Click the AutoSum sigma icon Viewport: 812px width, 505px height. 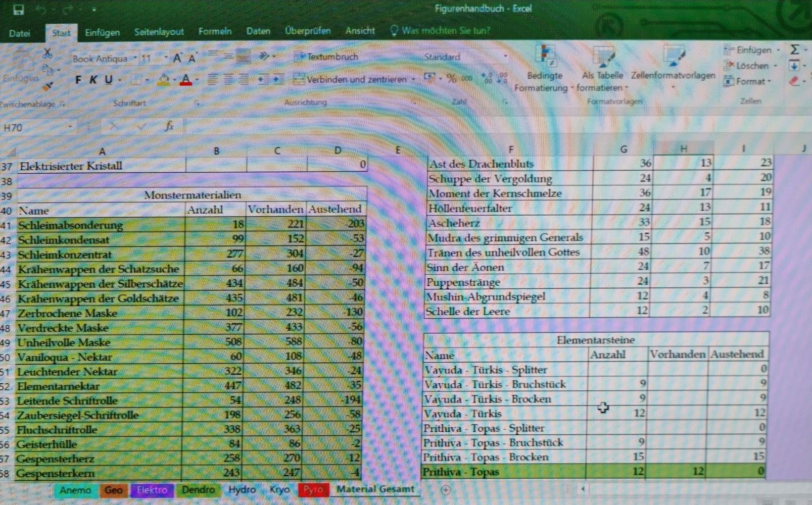(794, 49)
